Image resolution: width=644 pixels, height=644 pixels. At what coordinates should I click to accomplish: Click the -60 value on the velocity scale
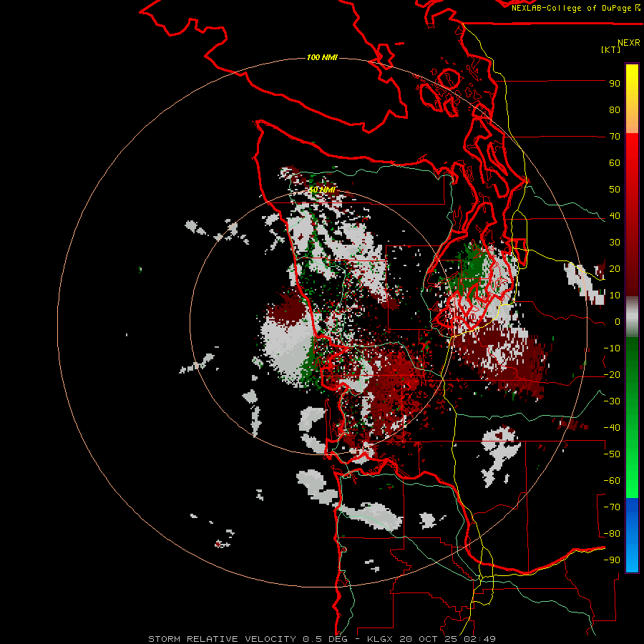pyautogui.click(x=612, y=481)
